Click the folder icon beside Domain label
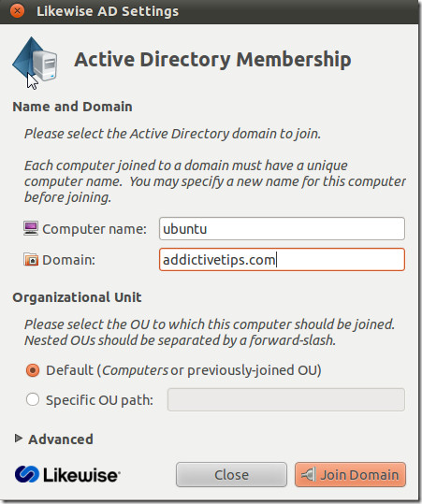 [x=31, y=259]
